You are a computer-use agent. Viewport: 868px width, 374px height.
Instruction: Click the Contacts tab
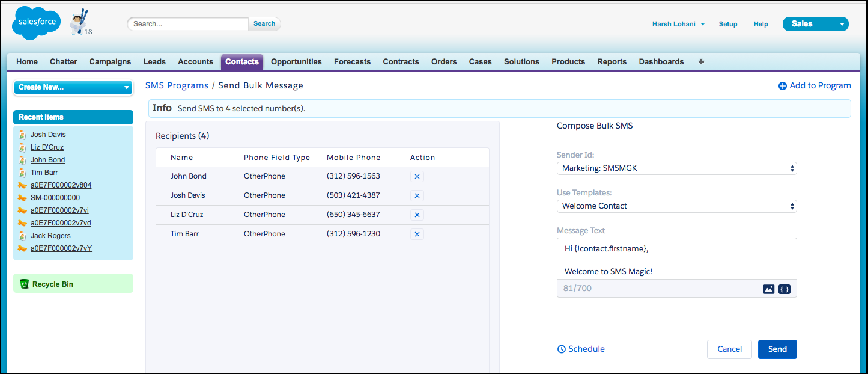coord(242,61)
